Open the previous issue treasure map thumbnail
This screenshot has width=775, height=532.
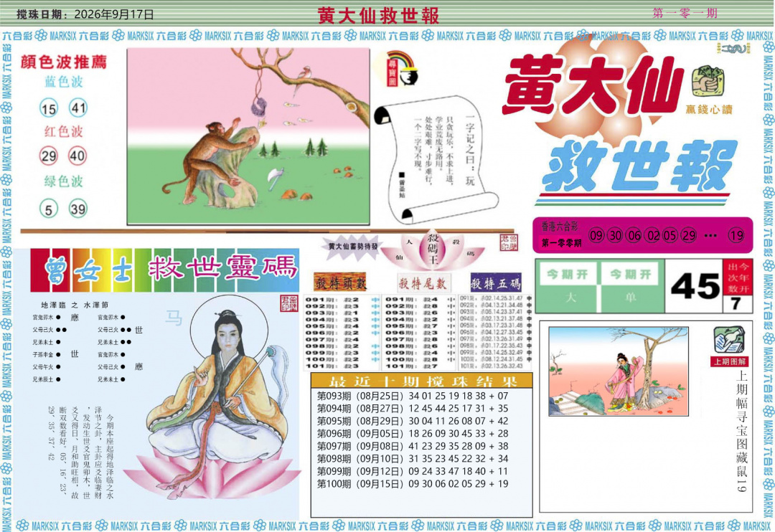coord(619,371)
